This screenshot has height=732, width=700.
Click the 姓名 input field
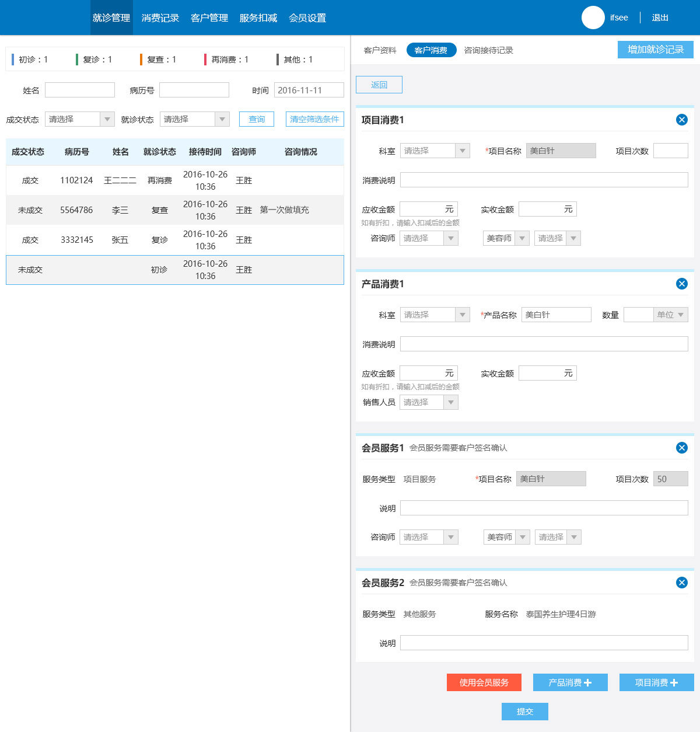(x=80, y=90)
